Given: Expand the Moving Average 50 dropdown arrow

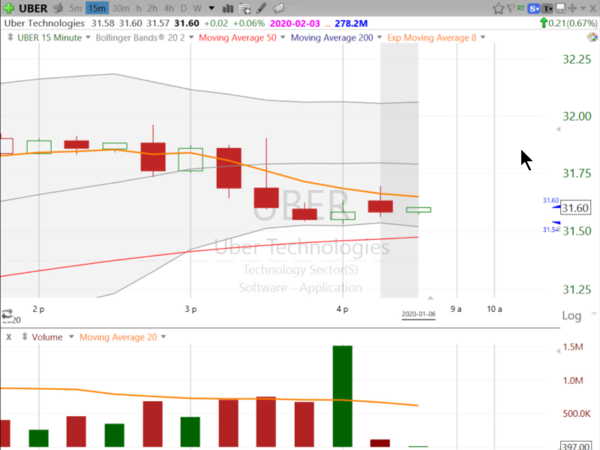Looking at the screenshot, I should [x=283, y=38].
